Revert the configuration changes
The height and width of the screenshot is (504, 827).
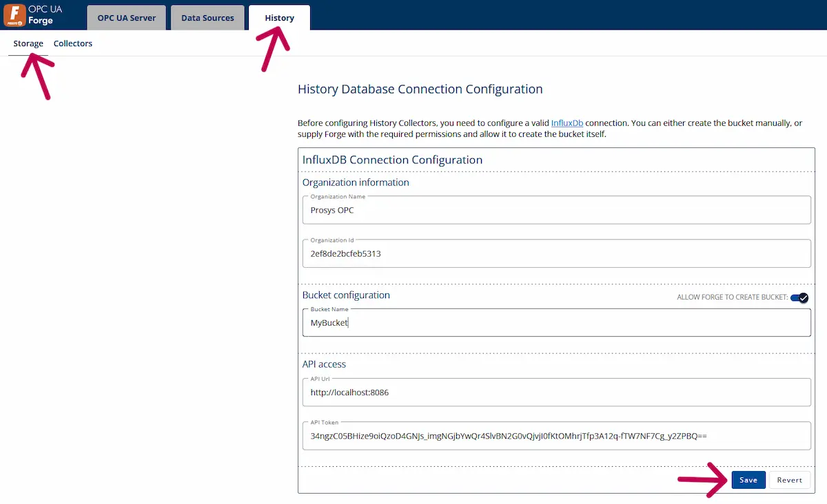coord(790,480)
